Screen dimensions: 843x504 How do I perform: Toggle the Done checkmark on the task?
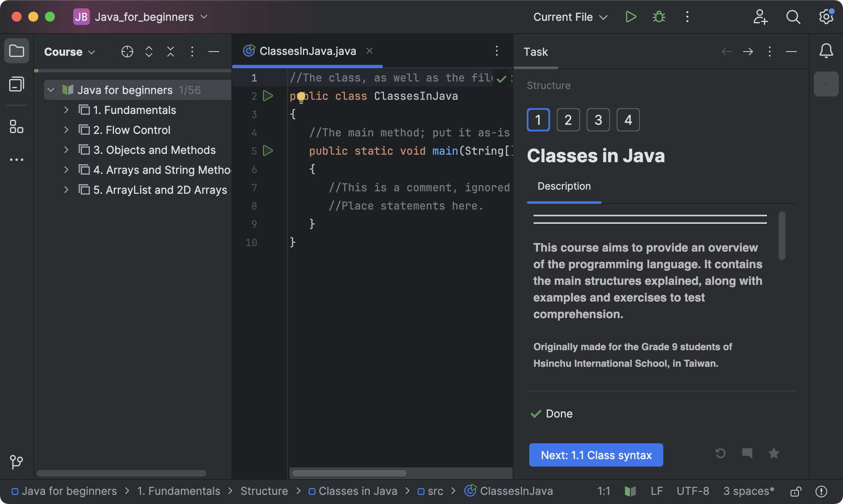536,414
